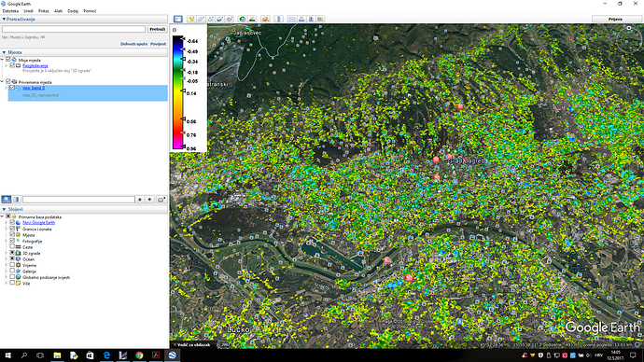The image size is (644, 362).
Task: Click the add folder icon in Places panel
Action: [x=161, y=200]
